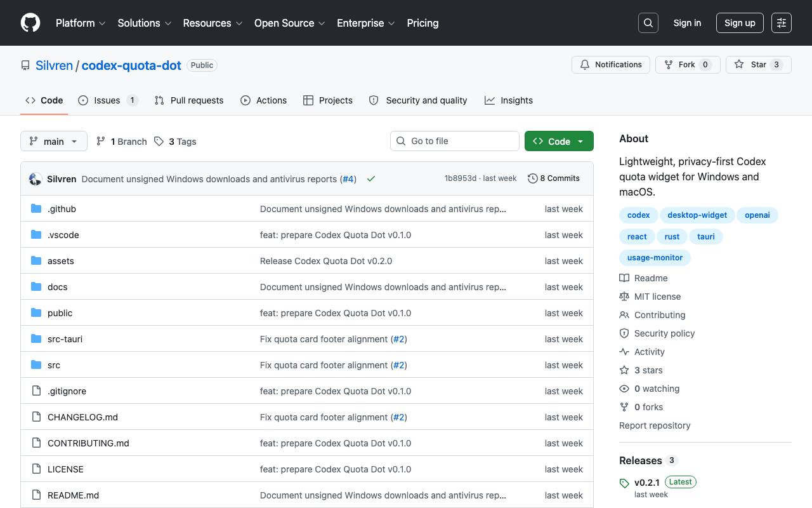Open the src-tauri folder icon

point(36,339)
